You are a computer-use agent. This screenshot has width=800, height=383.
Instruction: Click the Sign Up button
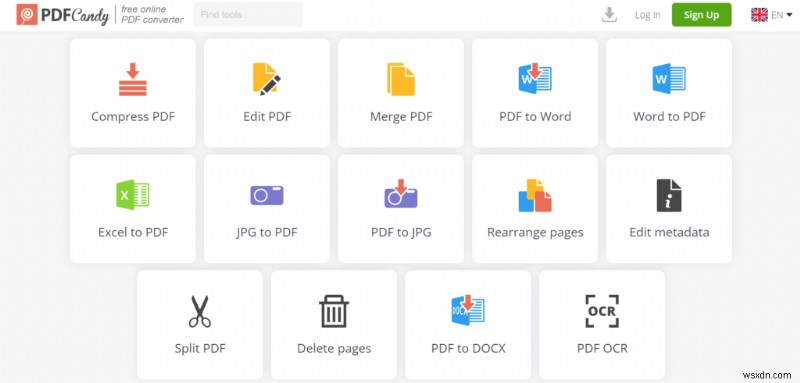pos(701,15)
